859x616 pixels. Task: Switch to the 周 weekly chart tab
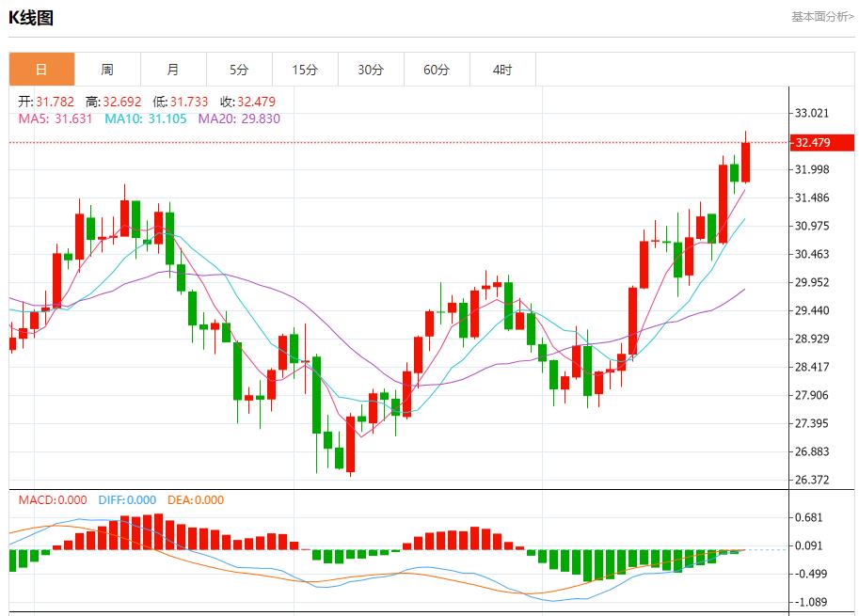tap(108, 69)
